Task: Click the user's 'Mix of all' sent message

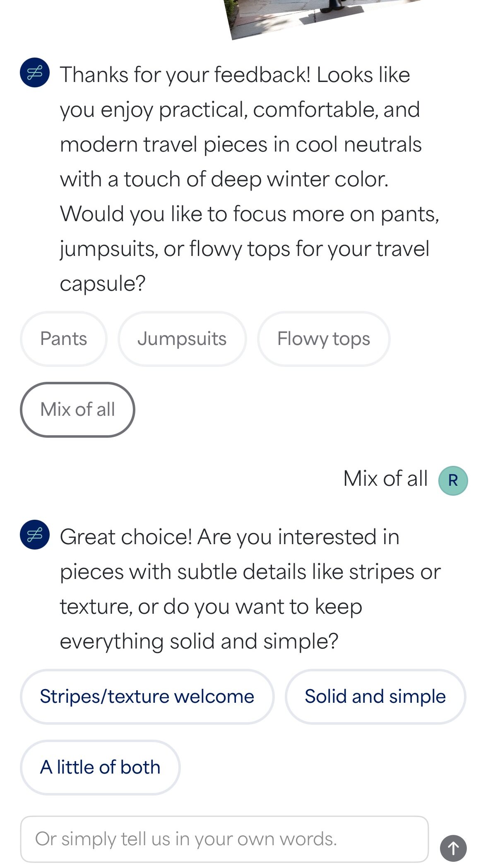Action: 385,479
